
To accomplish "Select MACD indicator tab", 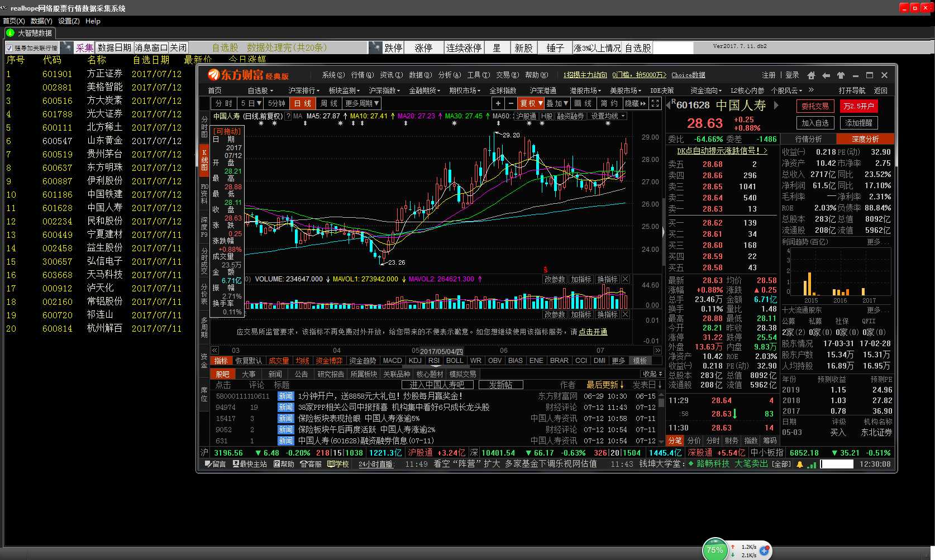I will point(392,361).
